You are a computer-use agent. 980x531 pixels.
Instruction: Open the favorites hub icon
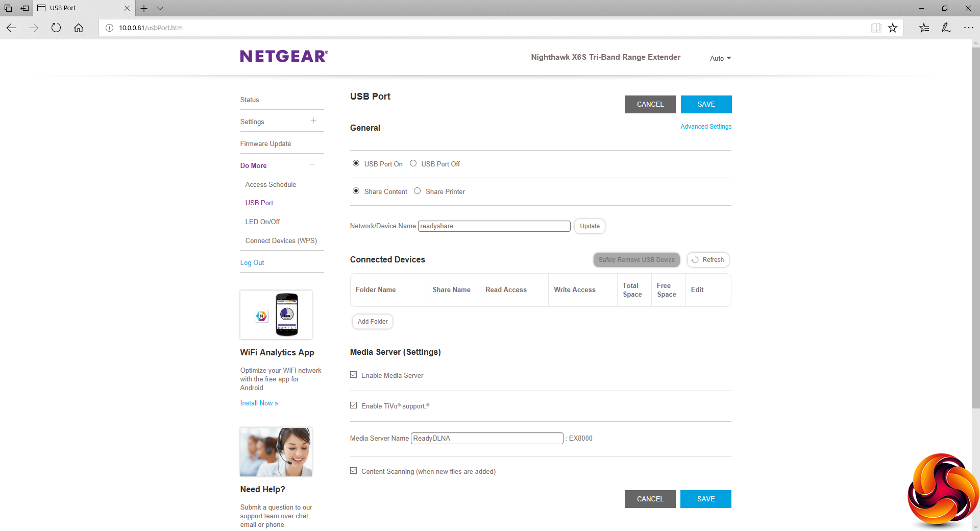[924, 28]
